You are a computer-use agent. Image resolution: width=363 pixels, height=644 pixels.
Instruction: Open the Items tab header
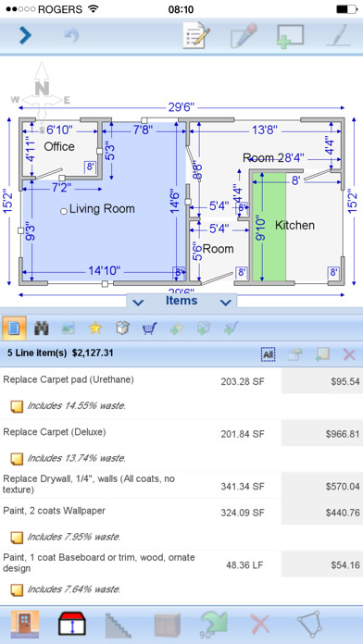[181, 301]
